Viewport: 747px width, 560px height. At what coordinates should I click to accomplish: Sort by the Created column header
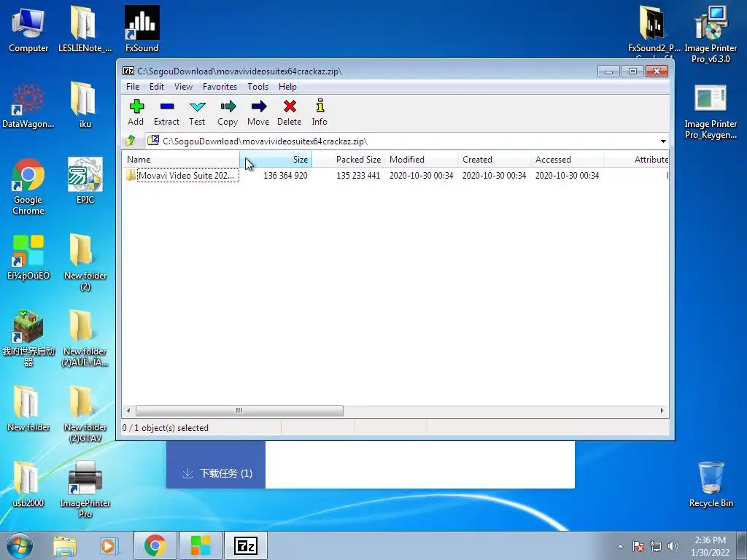(x=495, y=160)
